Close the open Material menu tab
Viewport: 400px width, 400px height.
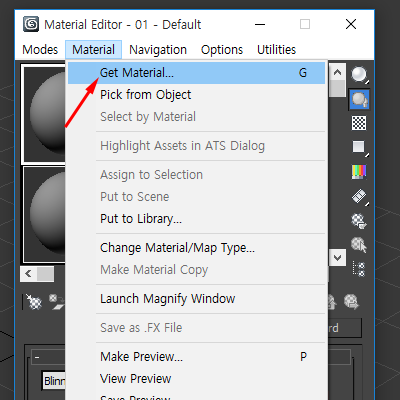(x=94, y=50)
